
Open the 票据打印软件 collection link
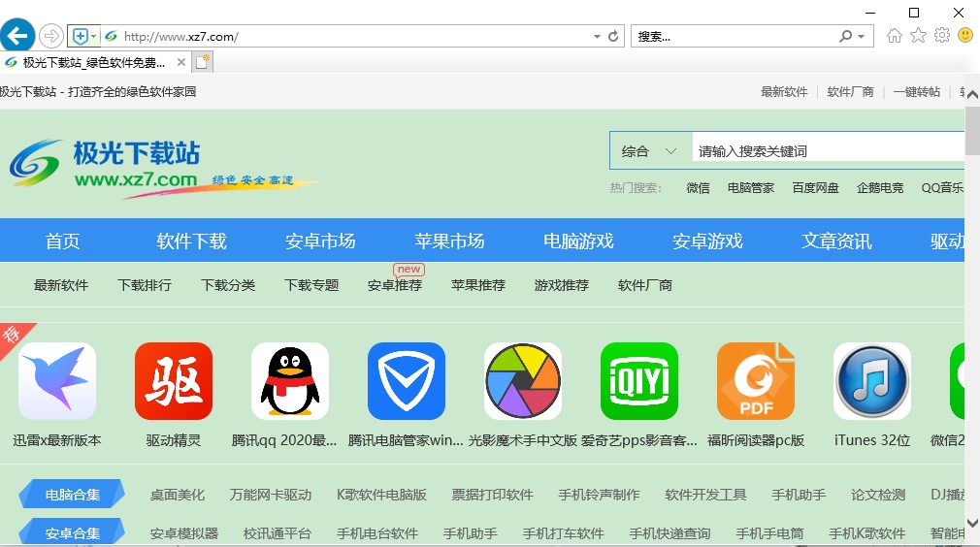click(492, 496)
